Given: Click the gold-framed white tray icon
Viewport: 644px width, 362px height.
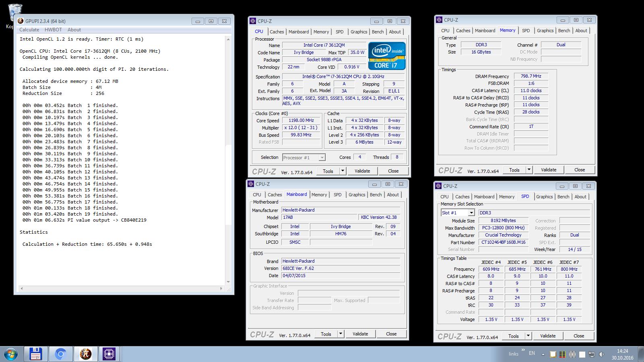Looking at the screenshot, I should [553, 354].
